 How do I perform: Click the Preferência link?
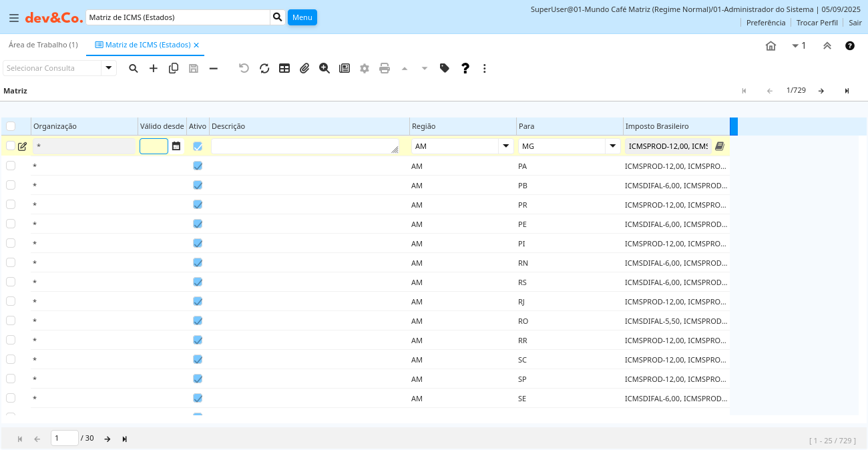(x=765, y=23)
